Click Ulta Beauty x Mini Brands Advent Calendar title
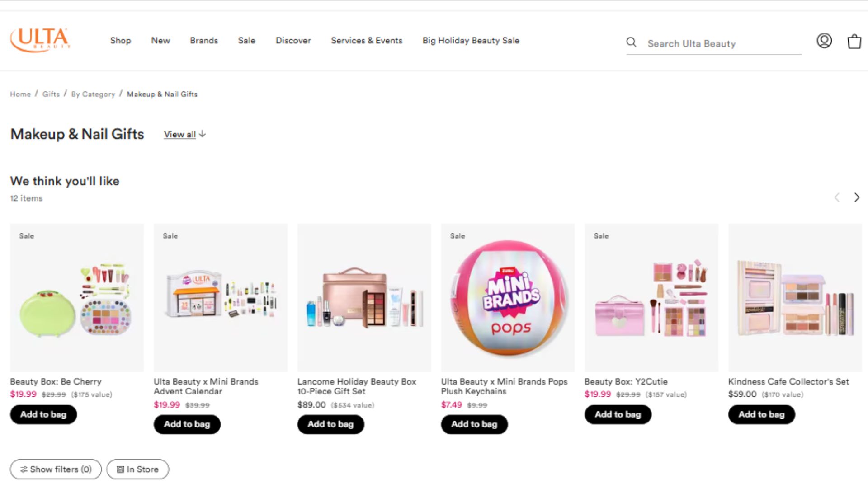 click(206, 387)
